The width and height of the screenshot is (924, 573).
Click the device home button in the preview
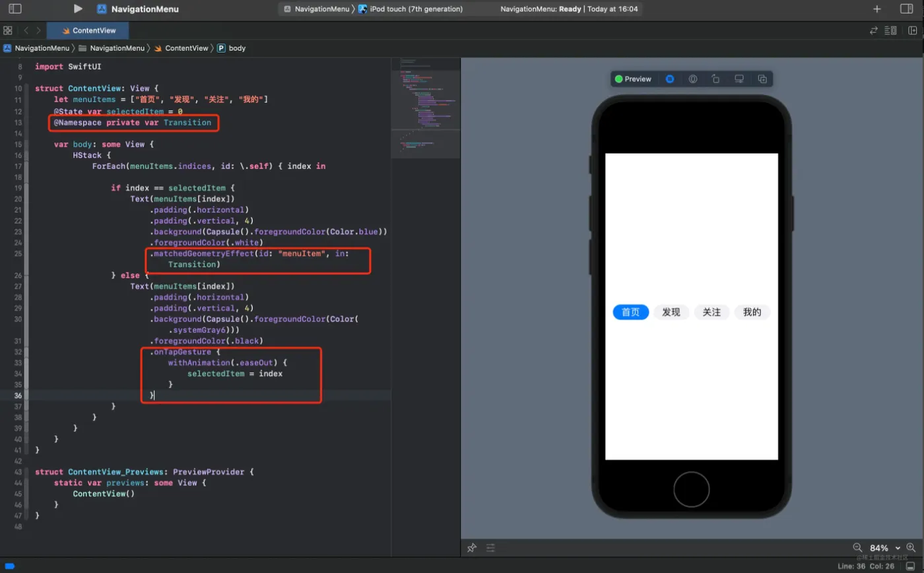(x=691, y=489)
